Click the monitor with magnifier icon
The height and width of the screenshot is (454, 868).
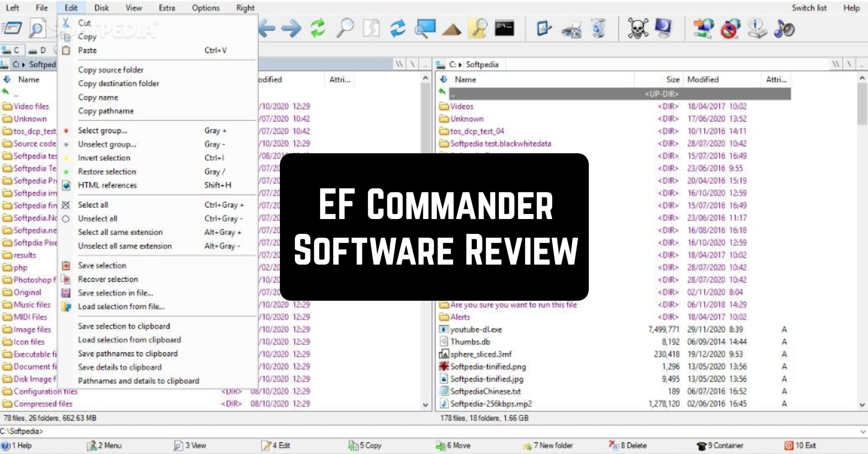425,29
